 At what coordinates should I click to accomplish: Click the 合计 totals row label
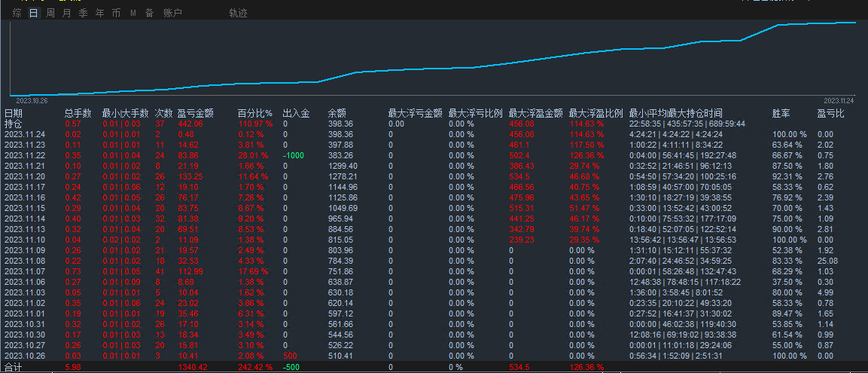[x=14, y=367]
